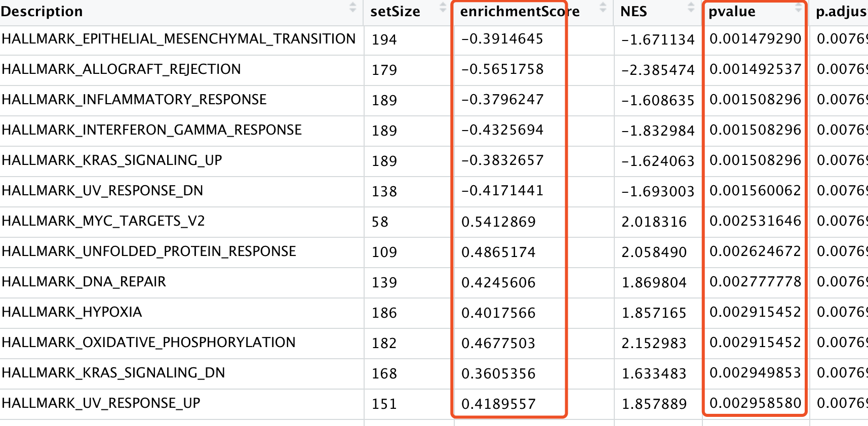Select HALLMARK_UNFOLDED_PROTEIN_RESPONSE description cell
868x426 pixels.
click(x=149, y=251)
